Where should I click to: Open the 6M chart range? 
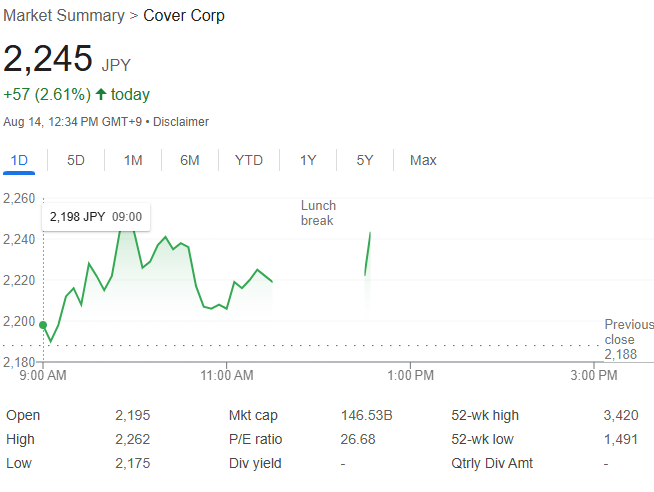[x=190, y=160]
